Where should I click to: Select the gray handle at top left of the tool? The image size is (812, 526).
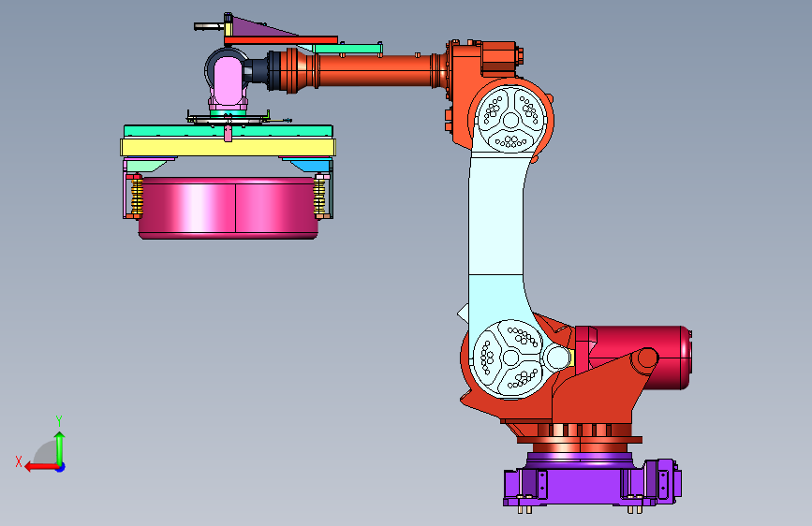(208, 26)
